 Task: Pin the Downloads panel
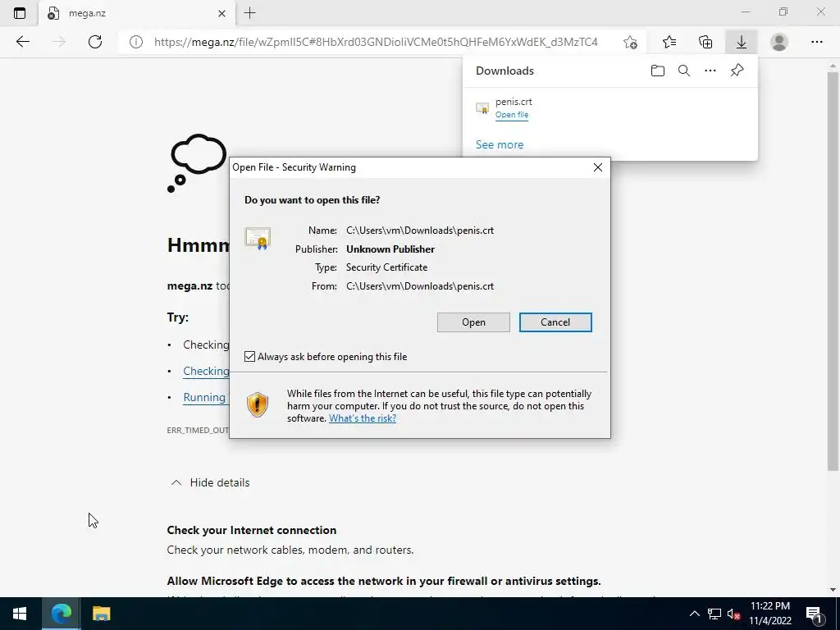click(x=737, y=71)
